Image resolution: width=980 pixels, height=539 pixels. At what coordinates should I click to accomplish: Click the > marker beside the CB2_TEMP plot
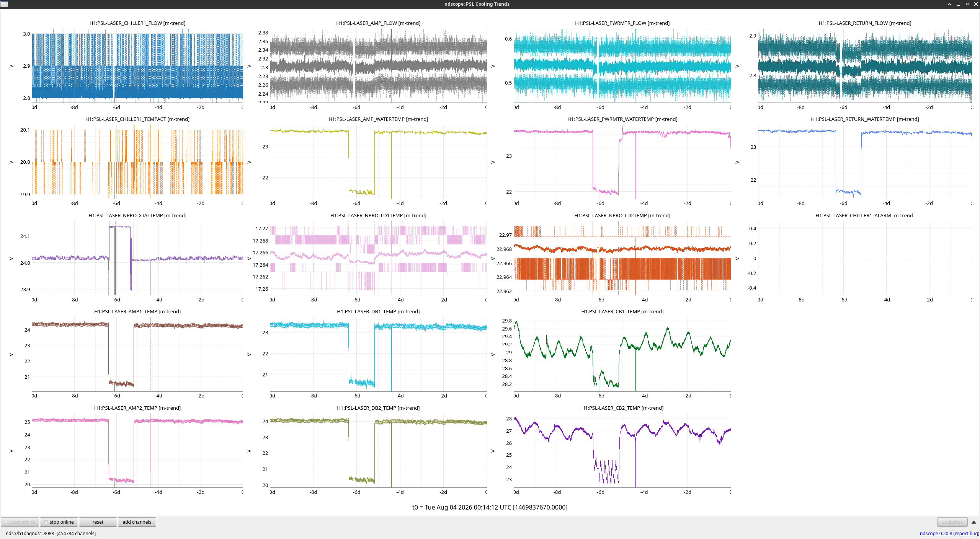(x=493, y=451)
